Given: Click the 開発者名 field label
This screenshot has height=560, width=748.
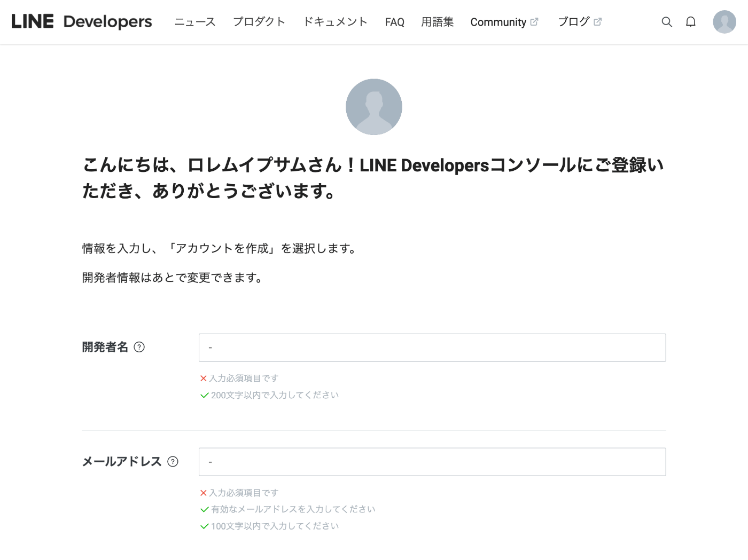Looking at the screenshot, I should (105, 347).
